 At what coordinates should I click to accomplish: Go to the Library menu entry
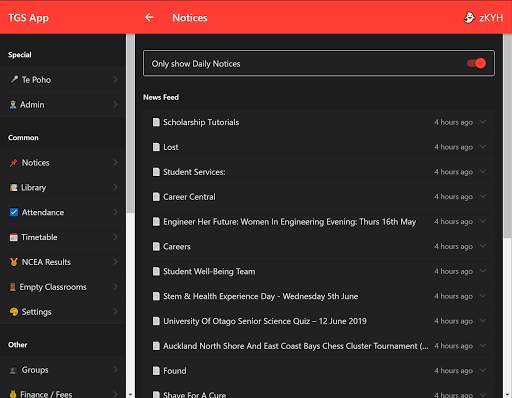coord(63,188)
